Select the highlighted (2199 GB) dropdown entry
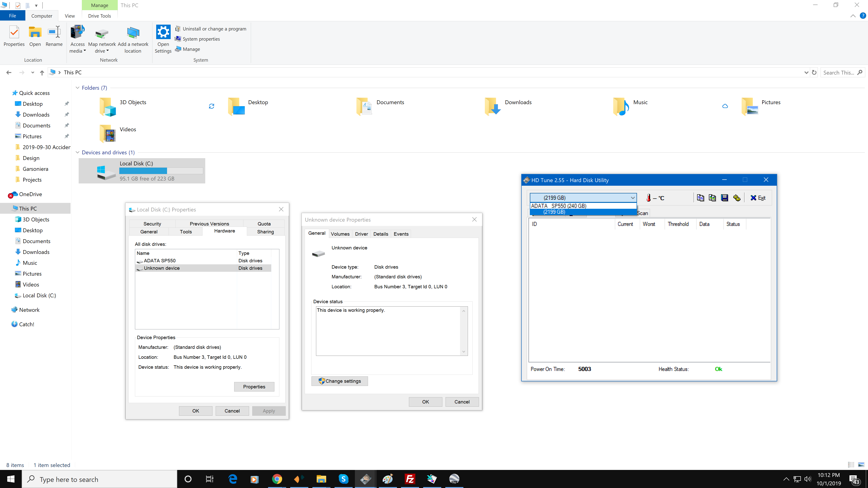The width and height of the screenshot is (868, 488). click(583, 212)
